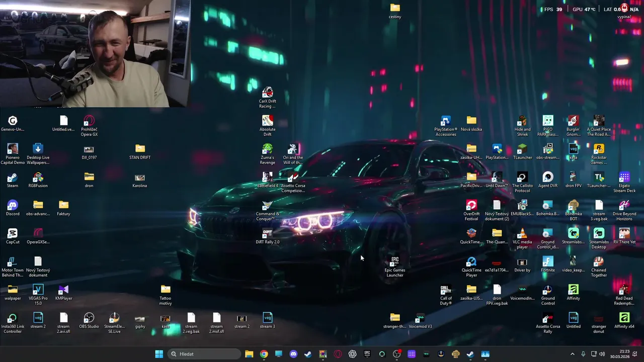Screen dimensions: 644x362
Task: Open the Windows Start menu
Action: 159,354
